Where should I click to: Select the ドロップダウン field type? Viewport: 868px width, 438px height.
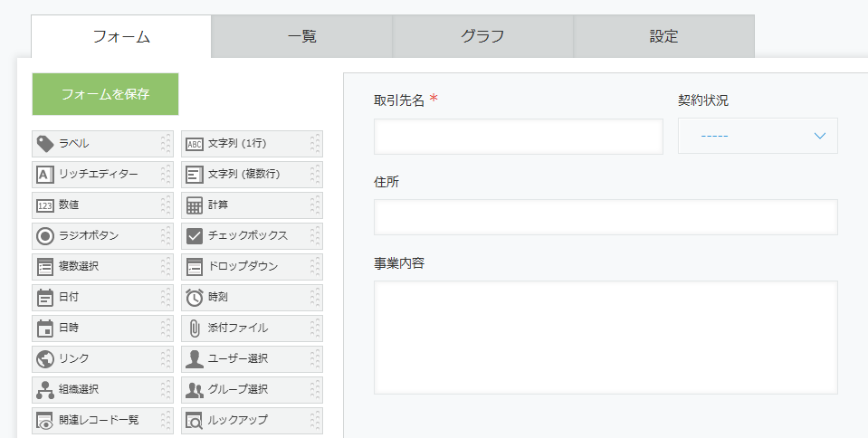(x=252, y=267)
